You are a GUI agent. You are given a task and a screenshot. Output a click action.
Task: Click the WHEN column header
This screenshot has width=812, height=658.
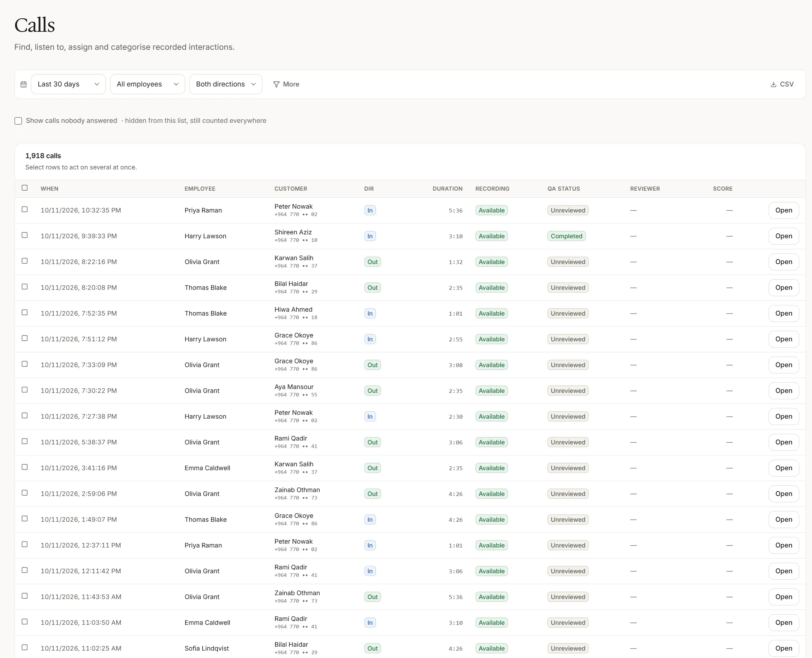point(50,189)
